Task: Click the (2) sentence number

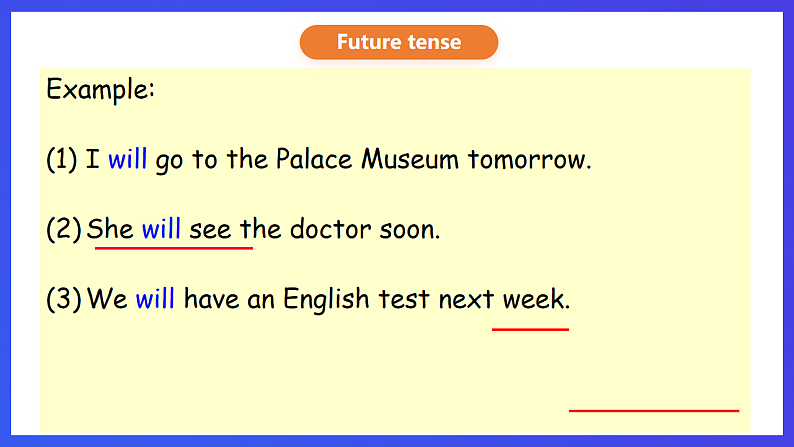Action: [63, 229]
